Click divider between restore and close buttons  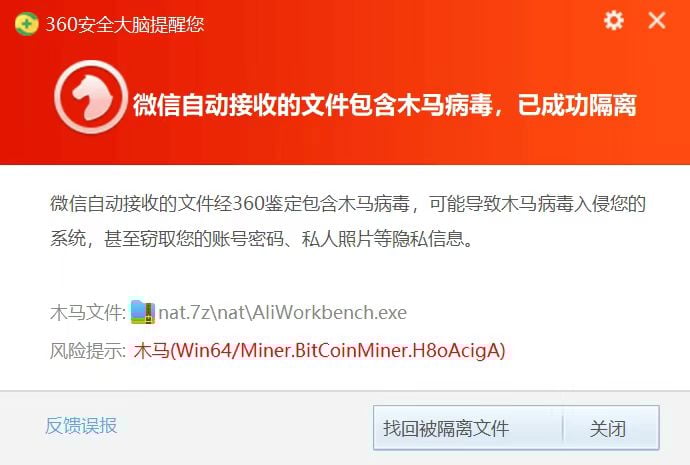(x=563, y=428)
